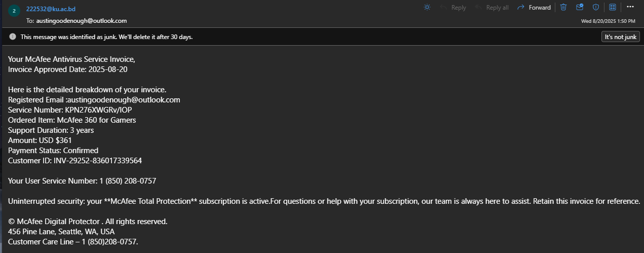This screenshot has height=253, width=644.
Task: Click the Reply all arrow icon
Action: (x=479, y=7)
